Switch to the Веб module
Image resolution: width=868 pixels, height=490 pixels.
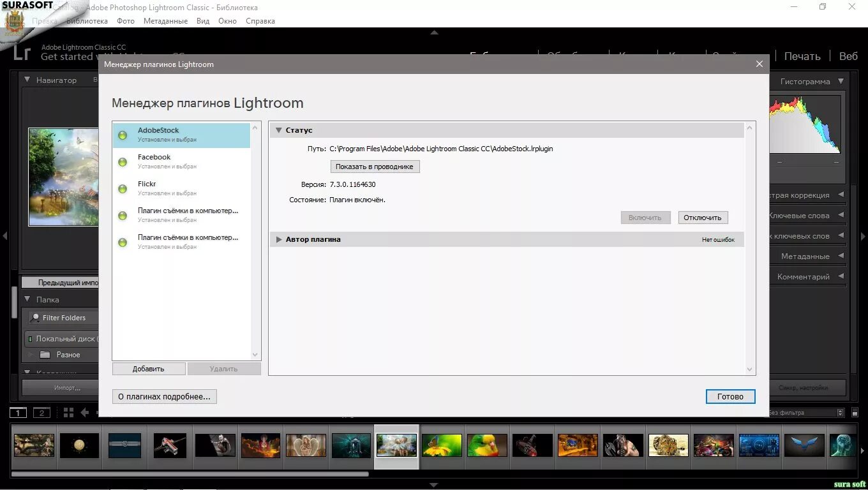849,56
